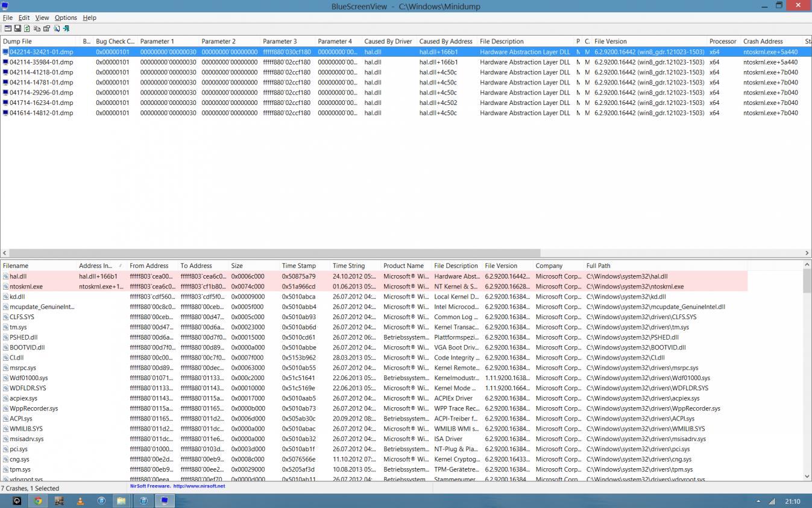Click driver icon beside ACPI.sys
This screenshot has height=508, width=812.
[x=5, y=419]
